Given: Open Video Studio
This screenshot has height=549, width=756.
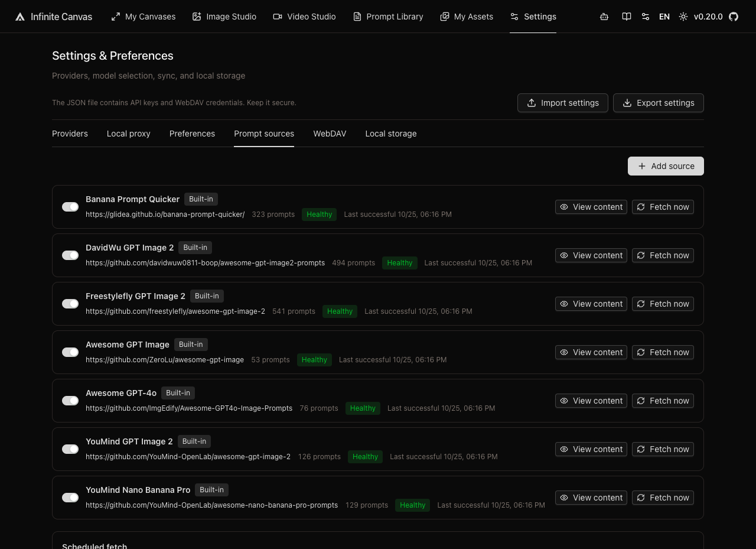Looking at the screenshot, I should pos(304,17).
